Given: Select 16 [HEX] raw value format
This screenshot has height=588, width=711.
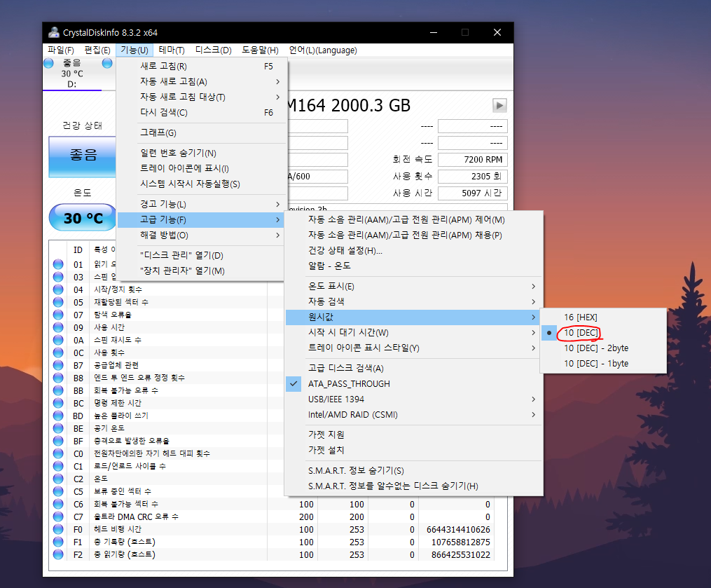Looking at the screenshot, I should point(604,317).
